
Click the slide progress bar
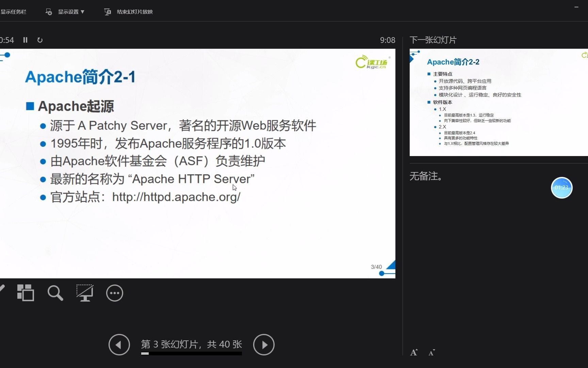[x=191, y=354]
